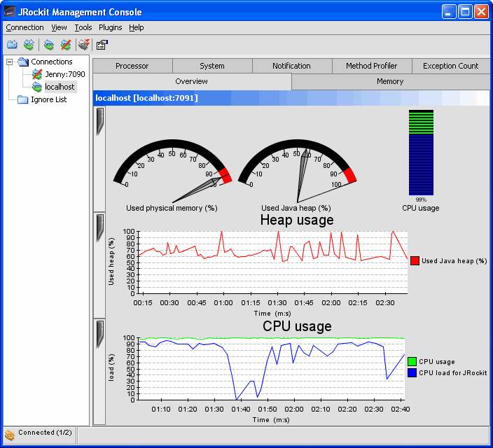The width and height of the screenshot is (493, 448).
Task: Open the Tools menu
Action: pyautogui.click(x=83, y=28)
